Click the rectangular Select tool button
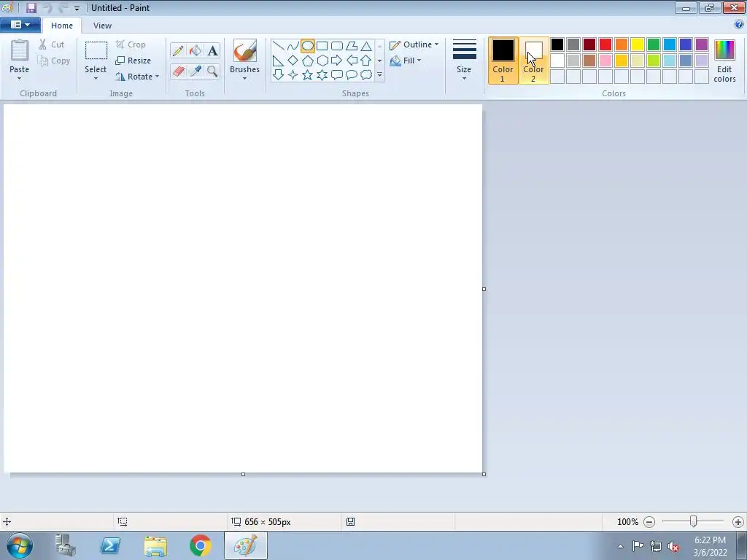The height and width of the screenshot is (560, 747). pyautogui.click(x=96, y=51)
